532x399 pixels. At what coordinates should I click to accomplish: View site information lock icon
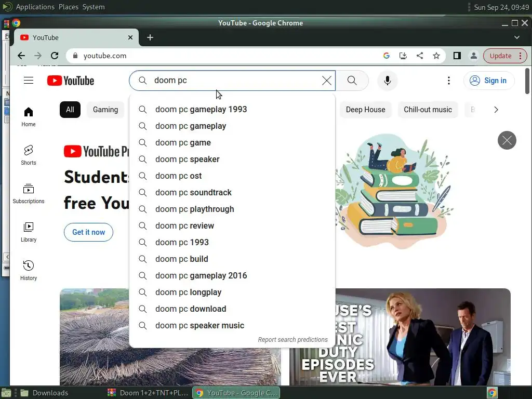coord(75,56)
